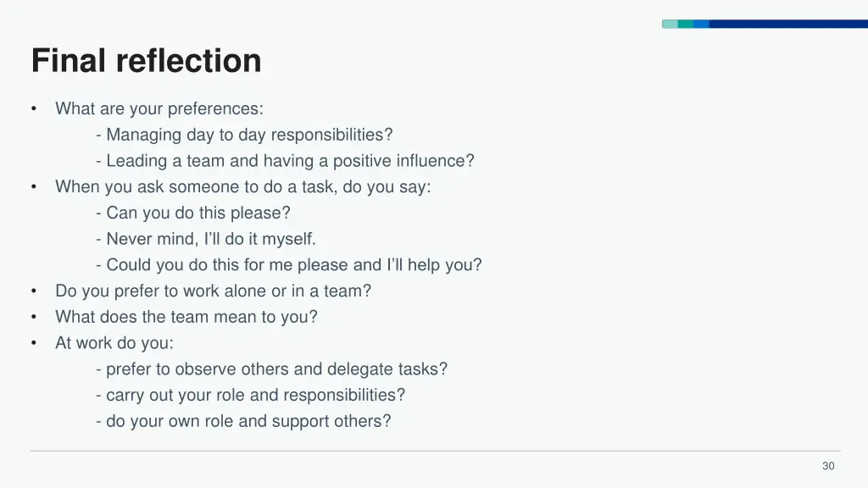The height and width of the screenshot is (488, 868).
Task: Click the green-teal segment of header bar
Action: point(686,24)
